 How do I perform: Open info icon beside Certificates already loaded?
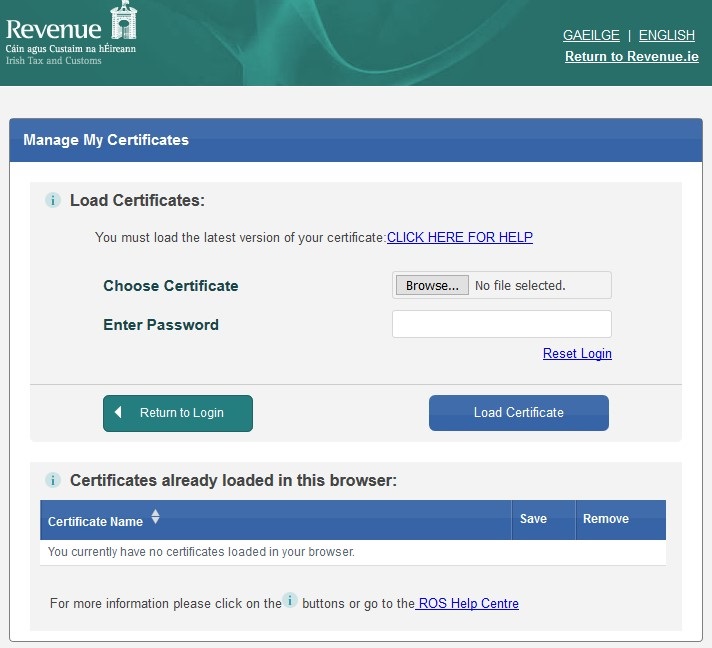(53, 480)
